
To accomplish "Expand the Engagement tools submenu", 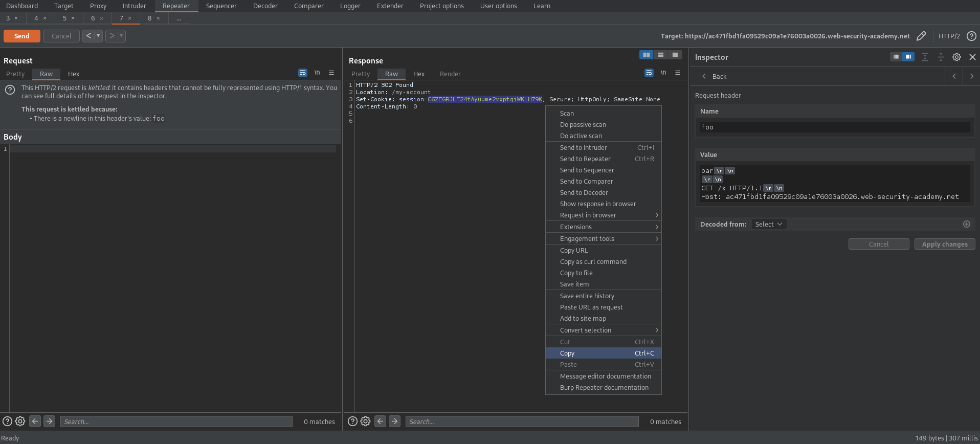I will point(604,238).
